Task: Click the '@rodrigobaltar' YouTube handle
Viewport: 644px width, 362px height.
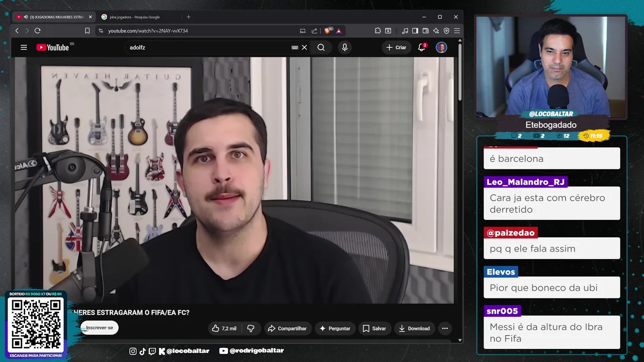Action: (x=257, y=351)
